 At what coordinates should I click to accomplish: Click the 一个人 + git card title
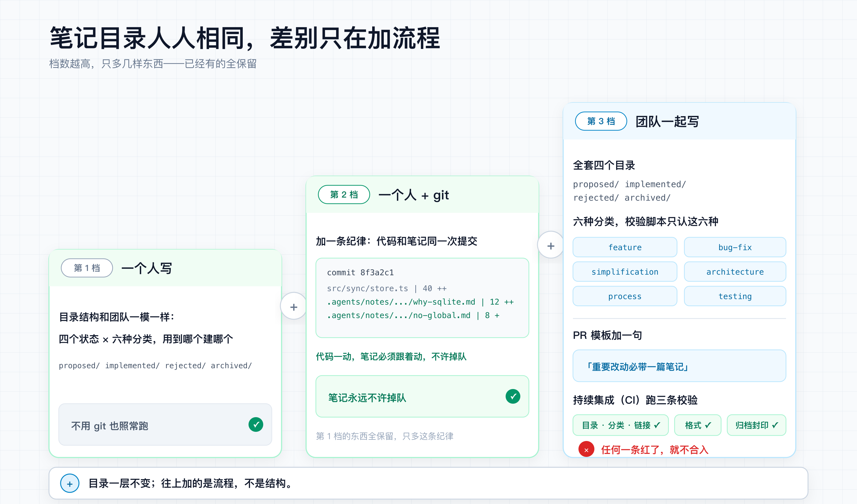click(x=414, y=195)
